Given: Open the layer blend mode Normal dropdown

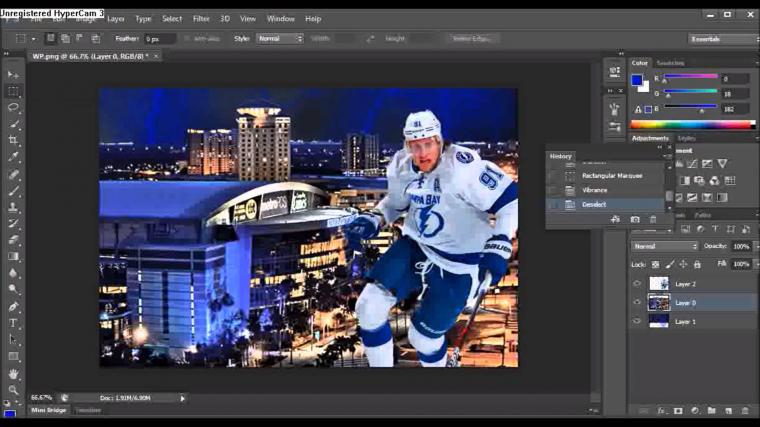Looking at the screenshot, I should click(x=664, y=246).
